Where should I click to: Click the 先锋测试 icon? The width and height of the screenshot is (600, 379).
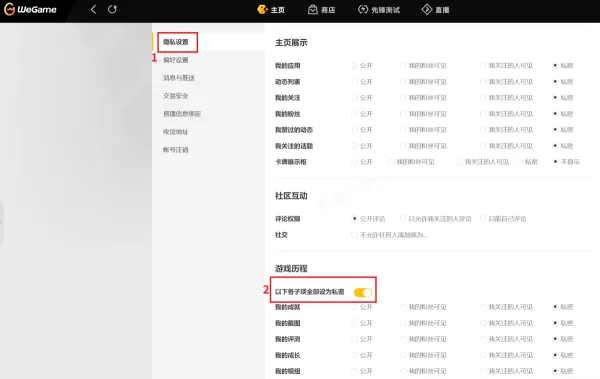(x=363, y=10)
